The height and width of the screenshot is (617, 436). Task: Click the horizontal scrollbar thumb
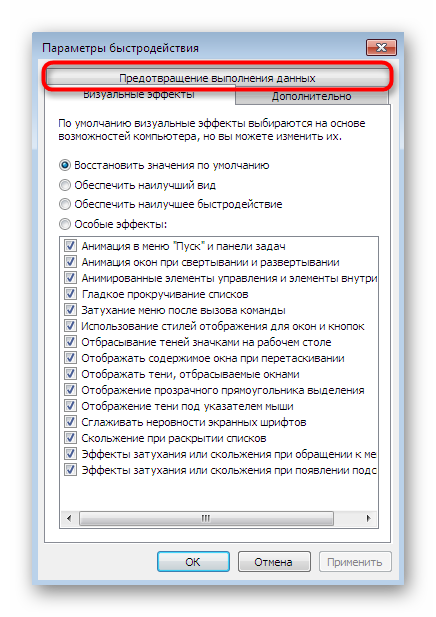coord(206,518)
